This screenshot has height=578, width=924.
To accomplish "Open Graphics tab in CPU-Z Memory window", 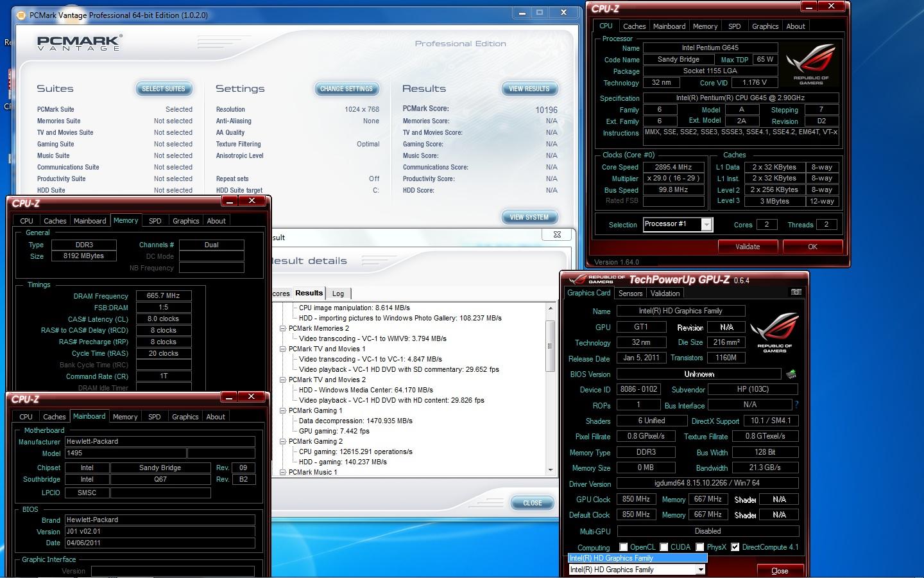I will coord(186,221).
